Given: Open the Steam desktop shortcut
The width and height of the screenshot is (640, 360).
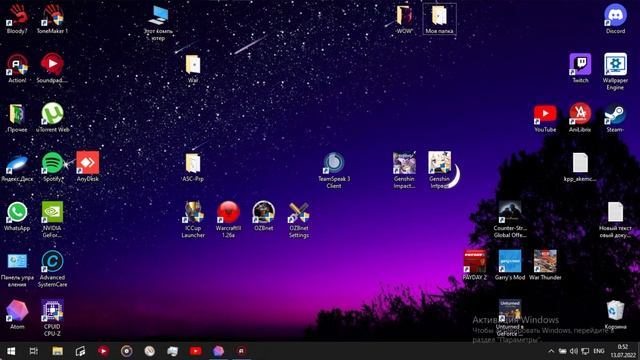Looking at the screenshot, I should [x=615, y=118].
